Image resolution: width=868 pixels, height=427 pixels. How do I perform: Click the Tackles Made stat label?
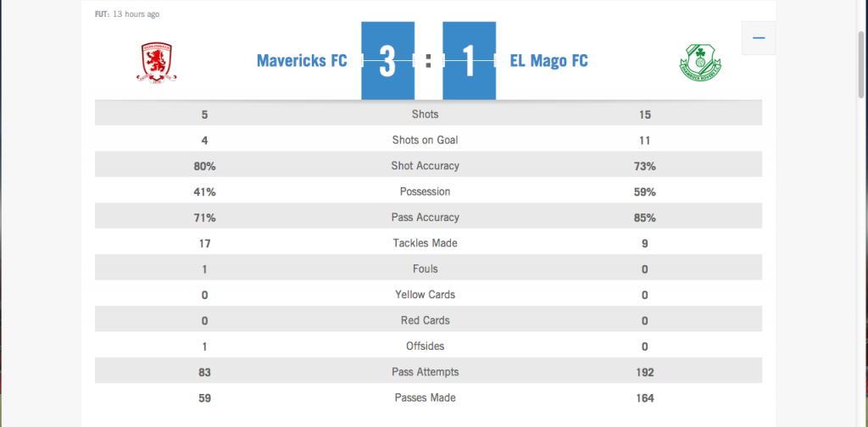coord(425,243)
